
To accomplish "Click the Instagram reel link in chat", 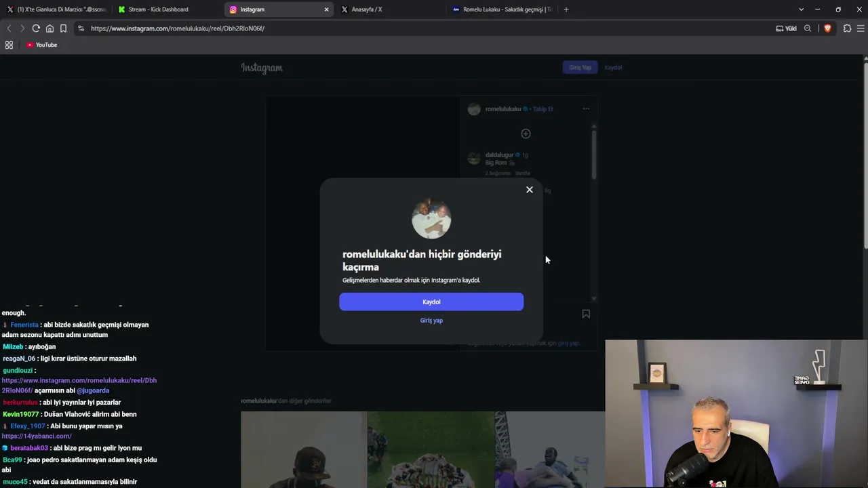I will [79, 385].
